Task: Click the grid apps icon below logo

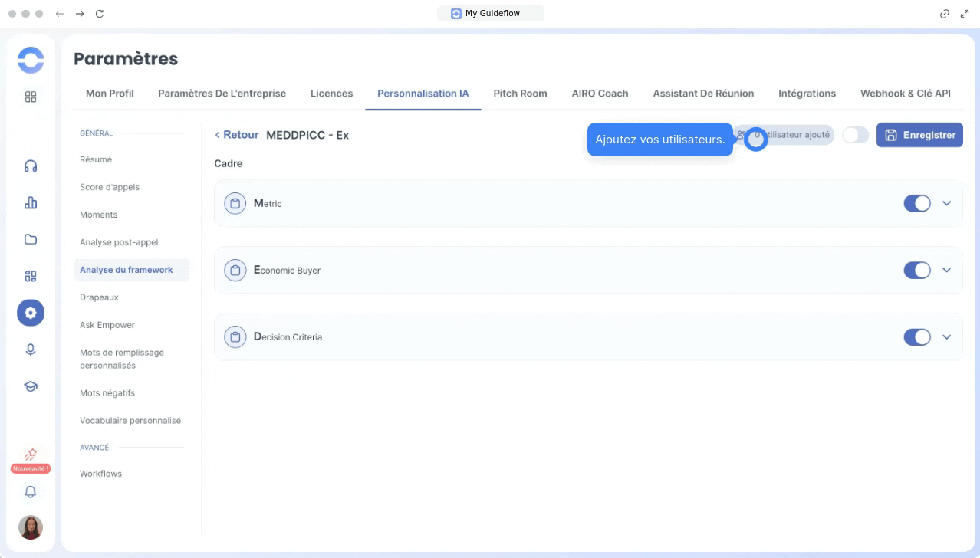Action: 31,97
